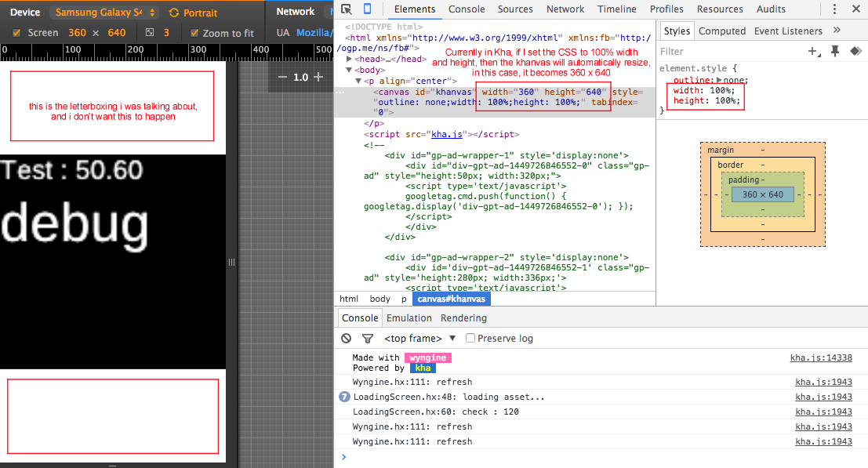Select the inspect element arrow icon
Screen dimensions: 868x468
pos(347,9)
